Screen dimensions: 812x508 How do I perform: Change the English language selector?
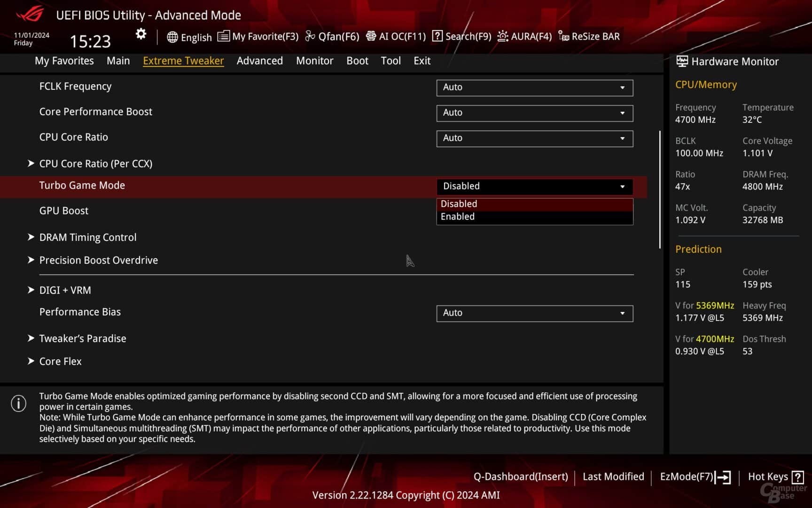[x=190, y=37]
